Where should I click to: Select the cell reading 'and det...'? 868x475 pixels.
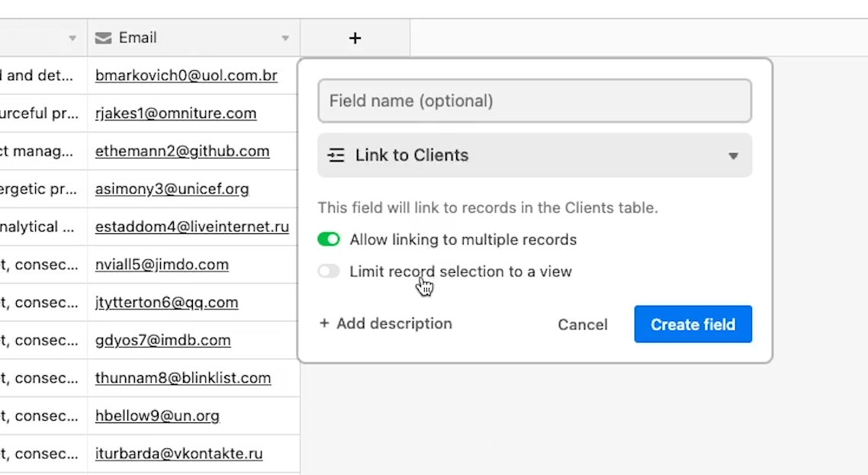43,75
